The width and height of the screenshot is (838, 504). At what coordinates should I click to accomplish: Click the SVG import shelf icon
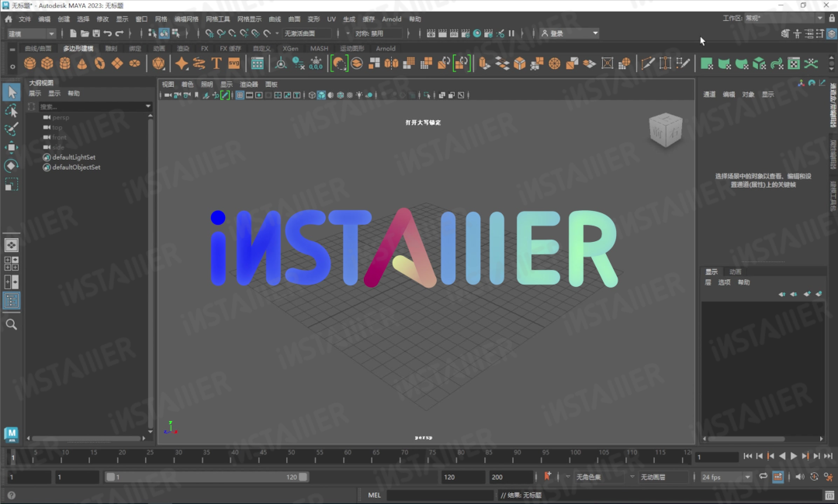click(x=234, y=64)
